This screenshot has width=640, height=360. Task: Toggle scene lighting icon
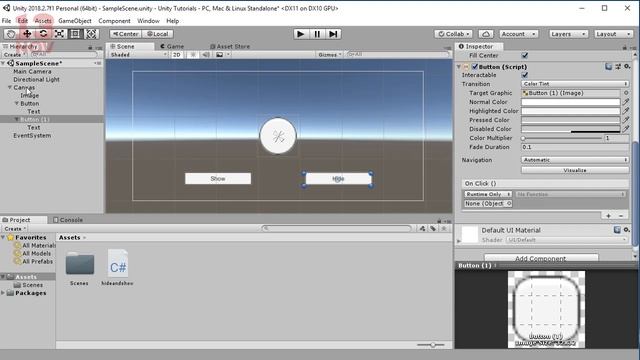point(193,54)
